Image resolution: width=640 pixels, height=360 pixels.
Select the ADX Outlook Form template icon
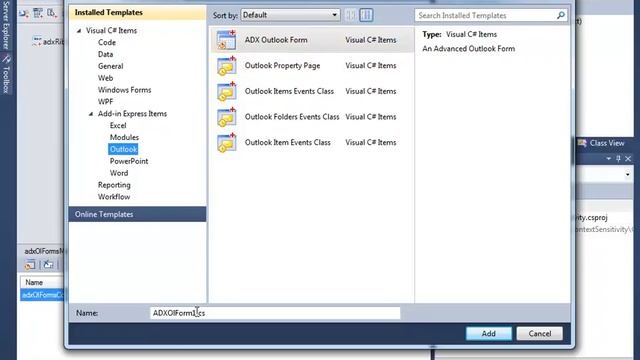(227, 40)
